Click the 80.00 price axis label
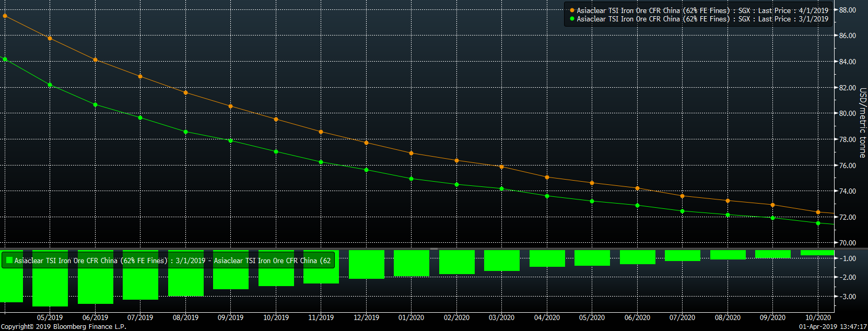Screen dimensions: 868x331 point(847,113)
